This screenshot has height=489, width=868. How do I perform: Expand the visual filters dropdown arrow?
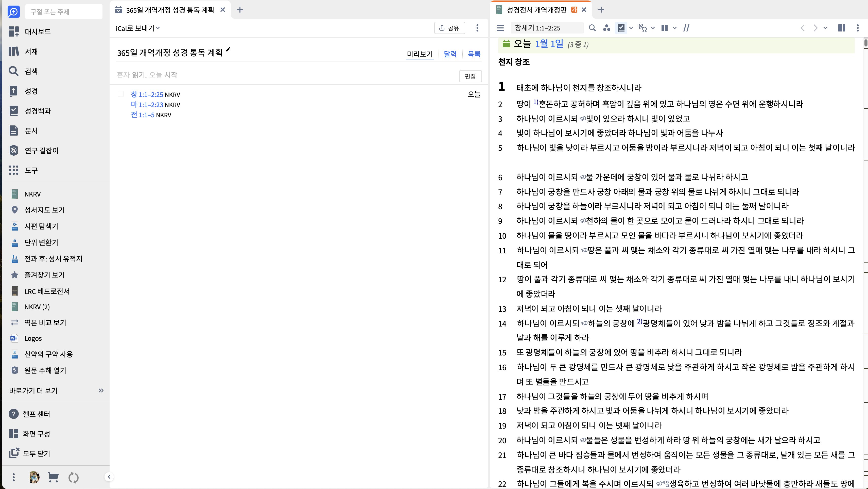(631, 28)
